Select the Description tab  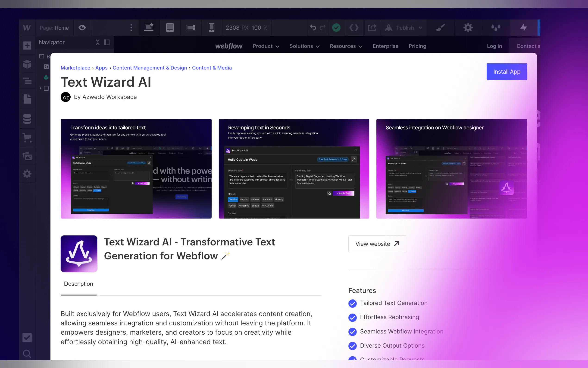pos(78,284)
